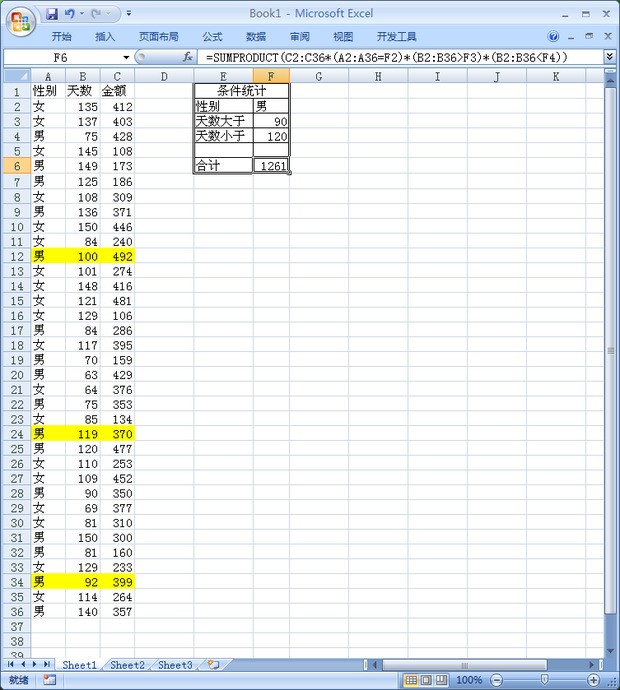Select row 24 header
Image resolution: width=620 pixels, height=690 pixels.
pyautogui.click(x=17, y=434)
